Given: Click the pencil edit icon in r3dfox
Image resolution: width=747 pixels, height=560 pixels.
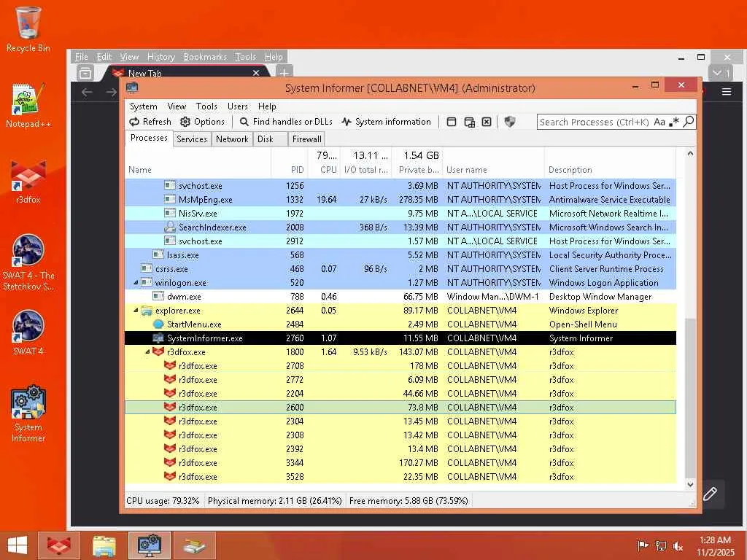Looking at the screenshot, I should [710, 494].
